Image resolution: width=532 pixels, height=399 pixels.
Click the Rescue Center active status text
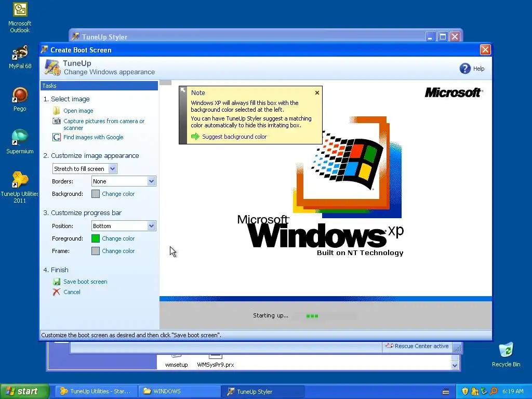(x=421, y=346)
